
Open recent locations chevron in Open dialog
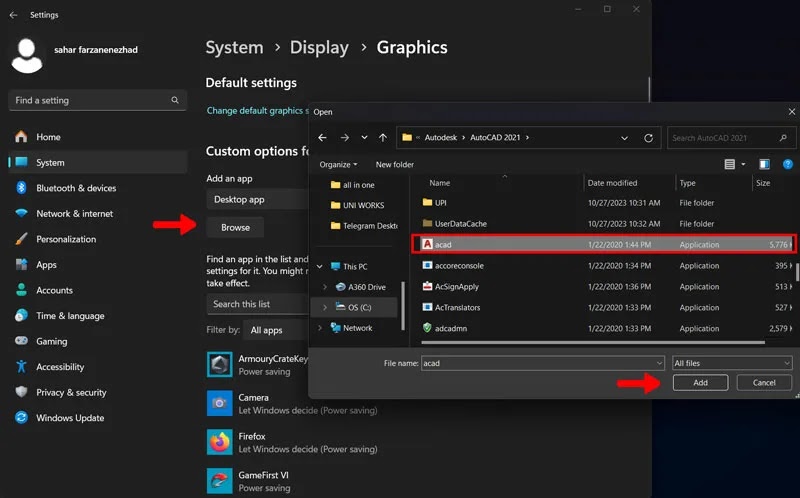(x=364, y=137)
